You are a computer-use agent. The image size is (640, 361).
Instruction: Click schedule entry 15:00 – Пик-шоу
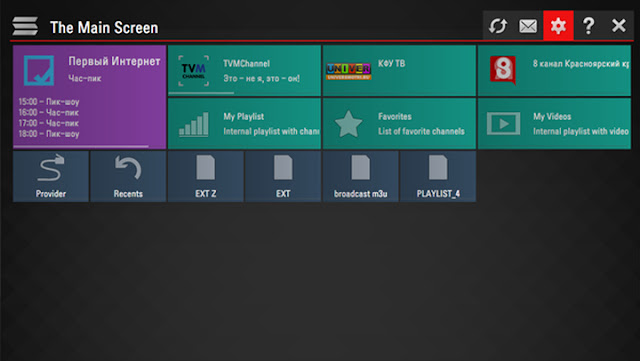point(49,102)
